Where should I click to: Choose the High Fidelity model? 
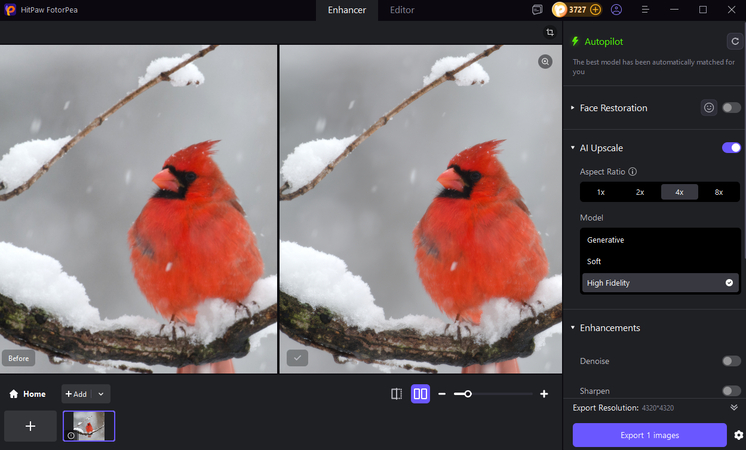pyautogui.click(x=660, y=283)
